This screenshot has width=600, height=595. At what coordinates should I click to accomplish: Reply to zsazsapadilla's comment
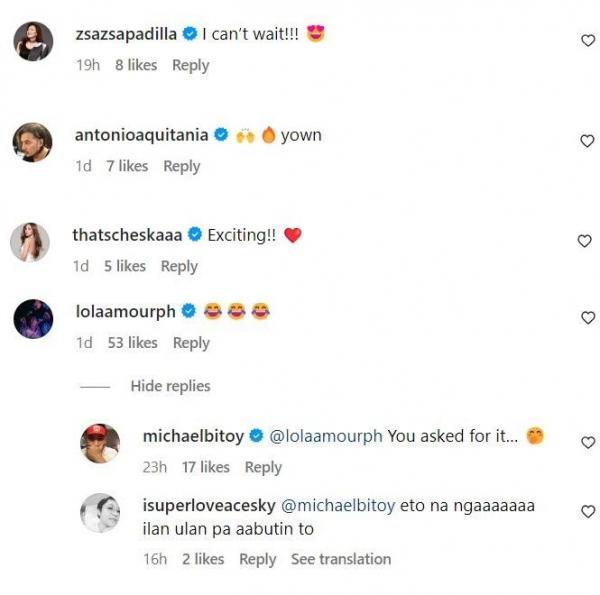[x=190, y=65]
